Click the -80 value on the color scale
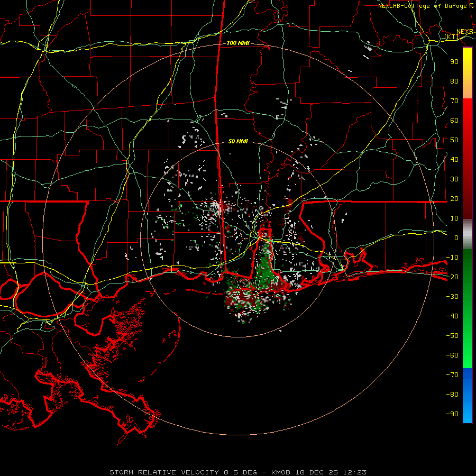Screen dimensions: 476x476 pos(452,395)
